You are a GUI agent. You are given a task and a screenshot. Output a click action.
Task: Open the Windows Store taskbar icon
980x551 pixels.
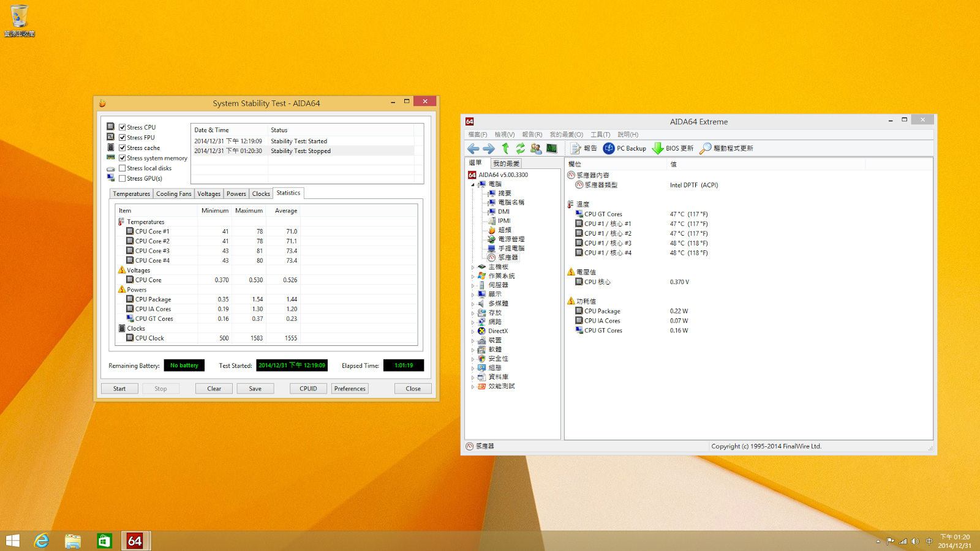click(x=104, y=541)
